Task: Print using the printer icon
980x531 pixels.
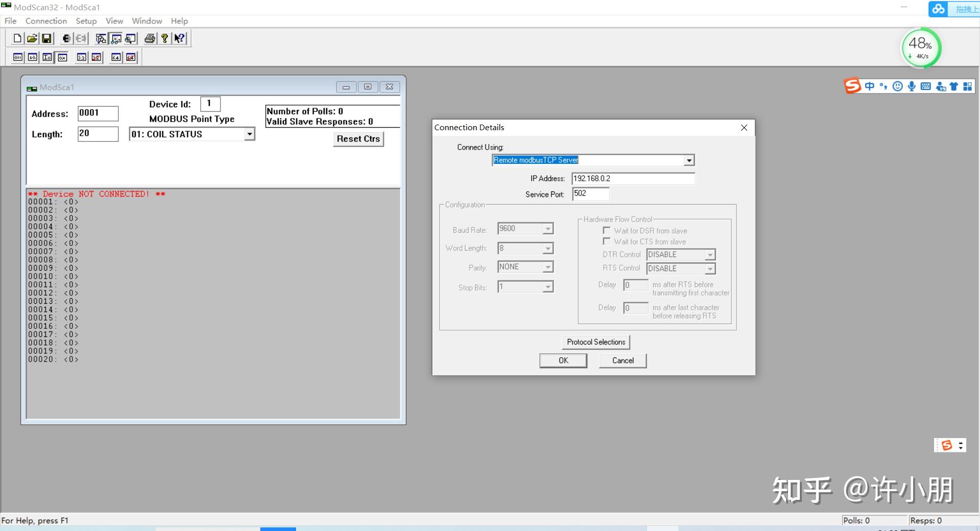Action: point(150,38)
